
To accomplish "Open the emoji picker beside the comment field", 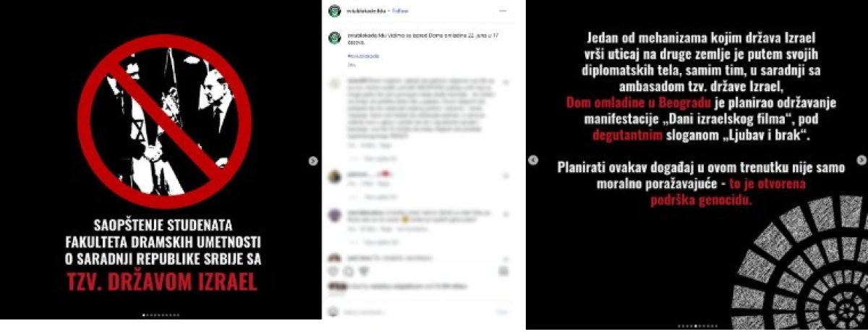I will tap(333, 312).
